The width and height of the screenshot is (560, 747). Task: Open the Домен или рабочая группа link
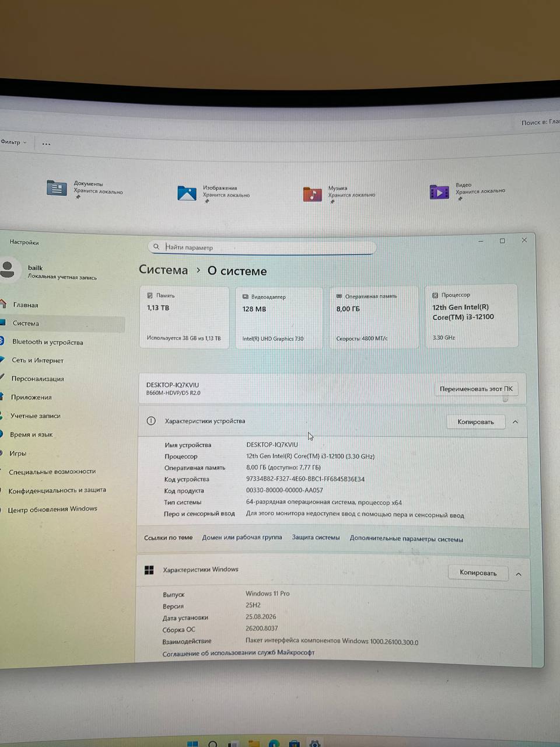coord(242,537)
